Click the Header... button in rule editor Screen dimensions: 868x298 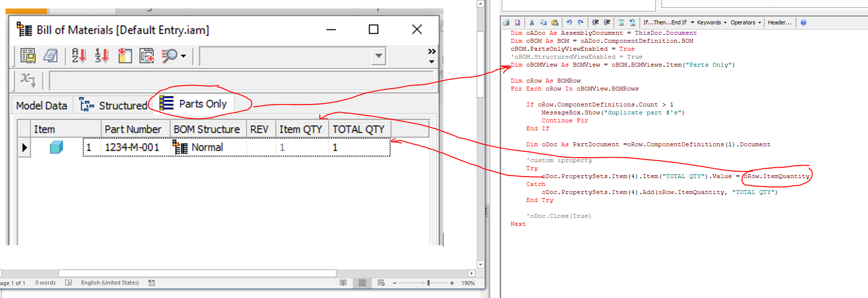pos(779,22)
